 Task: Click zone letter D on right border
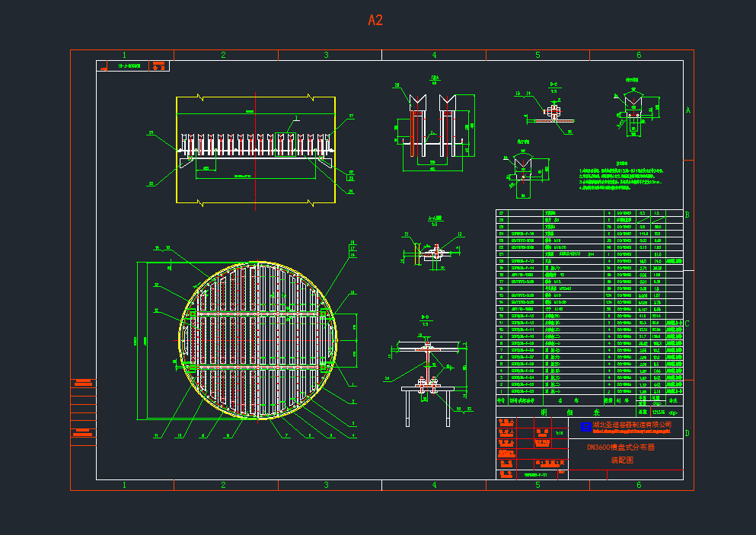pyautogui.click(x=687, y=434)
